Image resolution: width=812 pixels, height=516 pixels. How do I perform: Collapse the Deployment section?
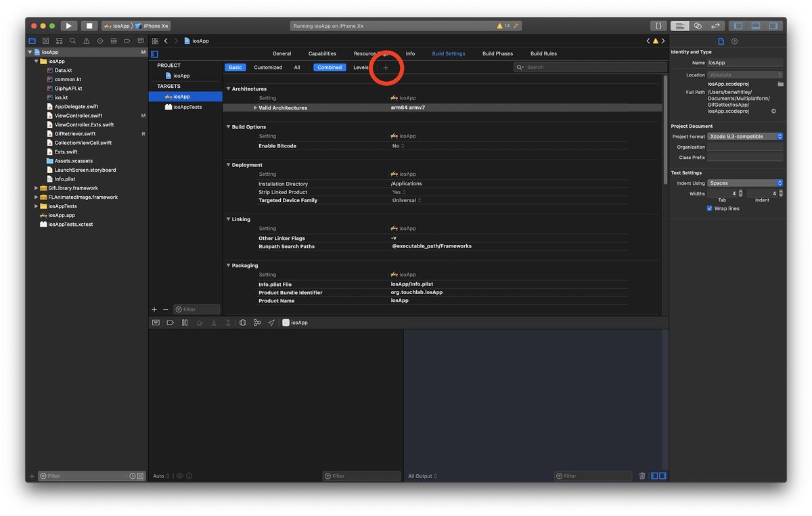coord(228,165)
